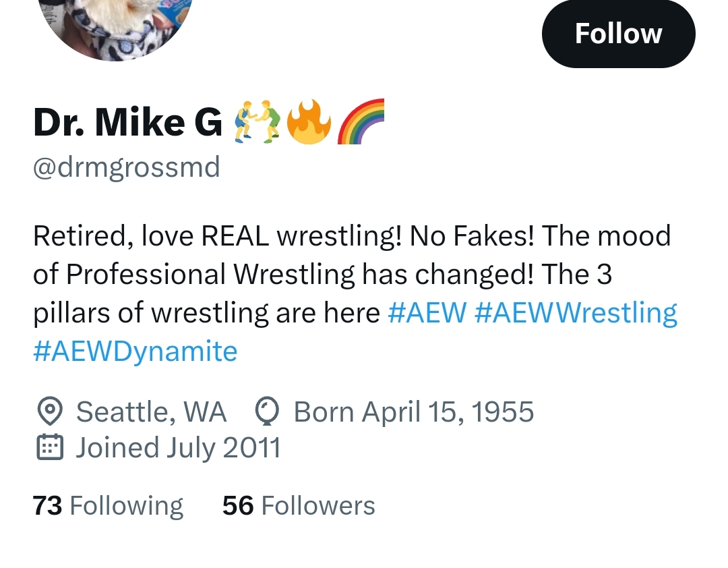Click the follower count number 56

pyautogui.click(x=238, y=506)
